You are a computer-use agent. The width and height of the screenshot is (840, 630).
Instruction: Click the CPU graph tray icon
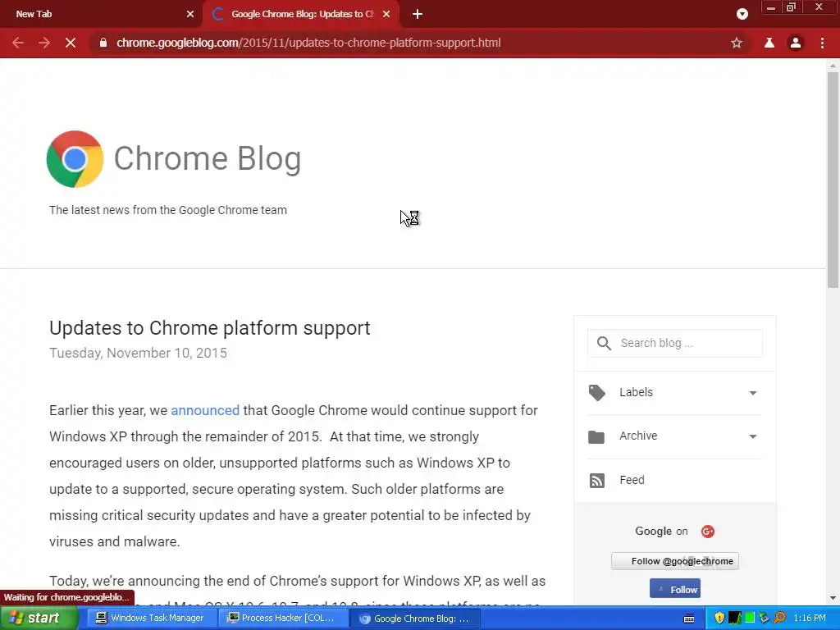pos(734,619)
